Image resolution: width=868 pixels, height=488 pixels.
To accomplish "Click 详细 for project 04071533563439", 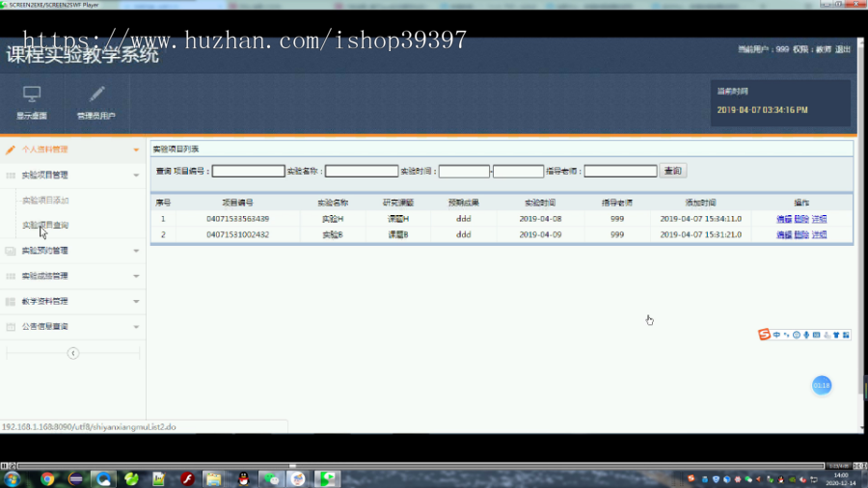I will click(x=819, y=219).
